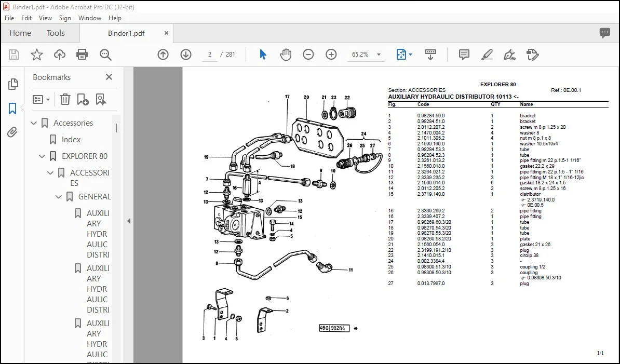
Task: Open fit page options dropdown arrow
Action: [x=410, y=55]
